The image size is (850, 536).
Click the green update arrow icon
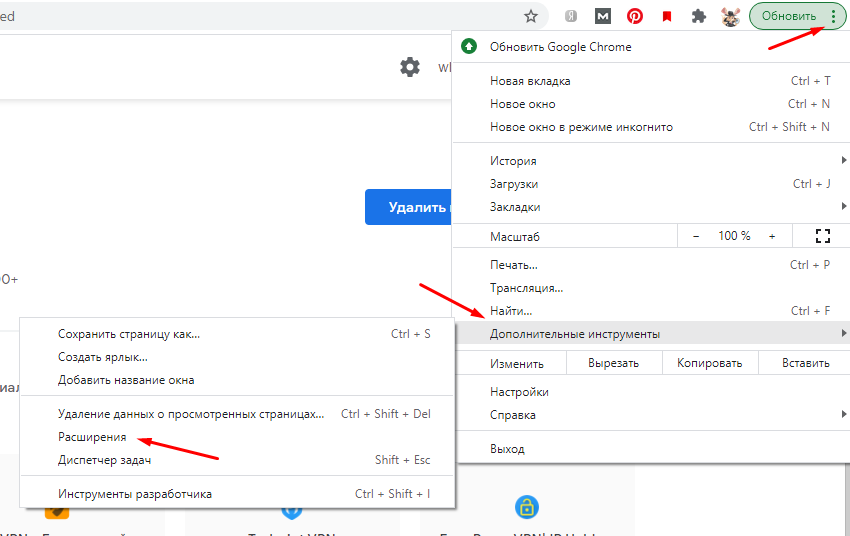469,47
